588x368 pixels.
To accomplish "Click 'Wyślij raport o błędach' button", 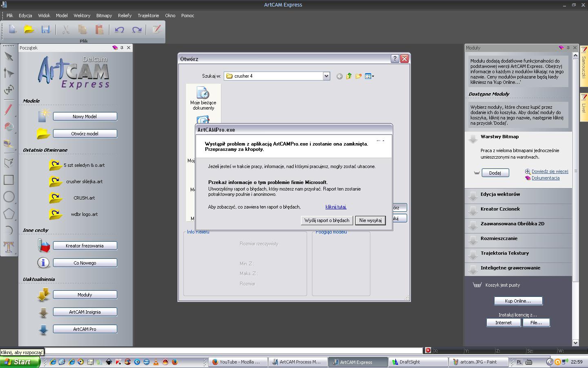I will (327, 220).
